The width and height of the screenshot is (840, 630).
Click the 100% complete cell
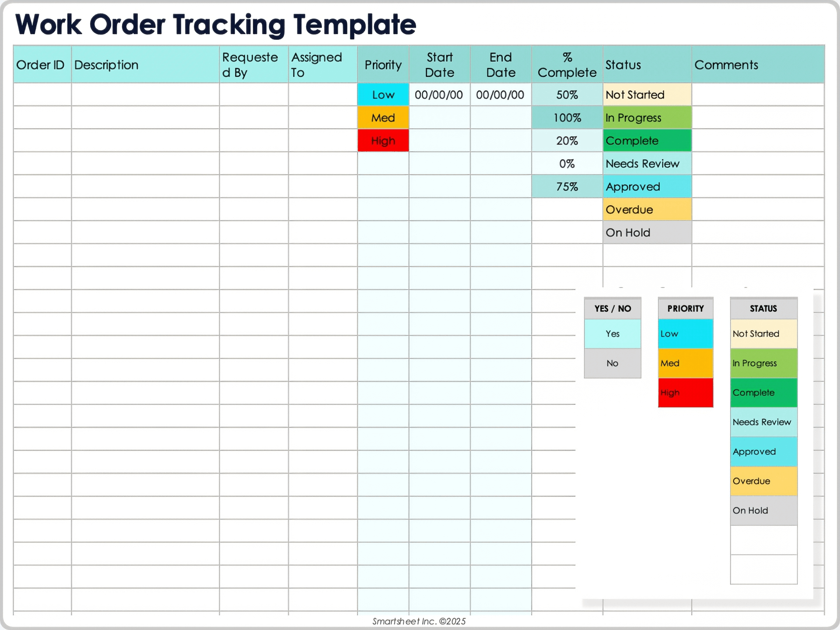567,118
